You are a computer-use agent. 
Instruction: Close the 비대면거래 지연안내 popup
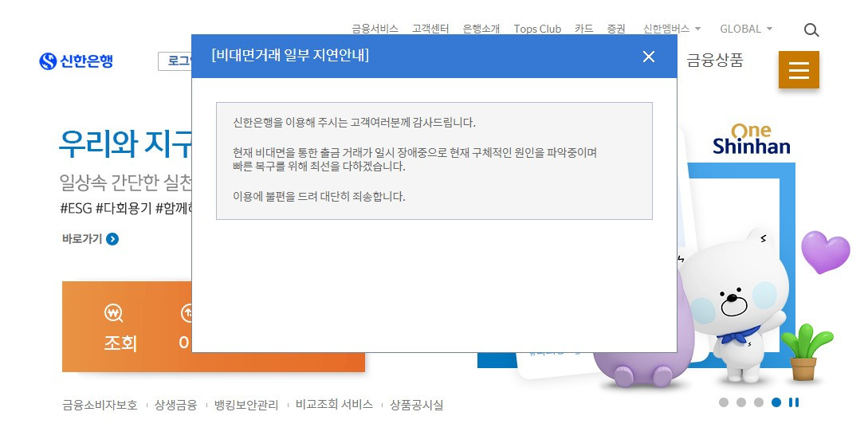coord(648,57)
